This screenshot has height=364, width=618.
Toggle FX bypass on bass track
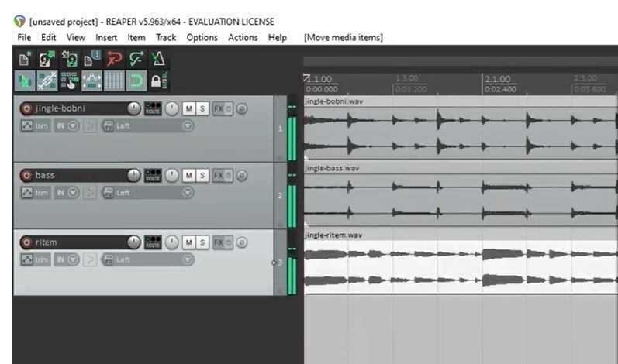[229, 176]
